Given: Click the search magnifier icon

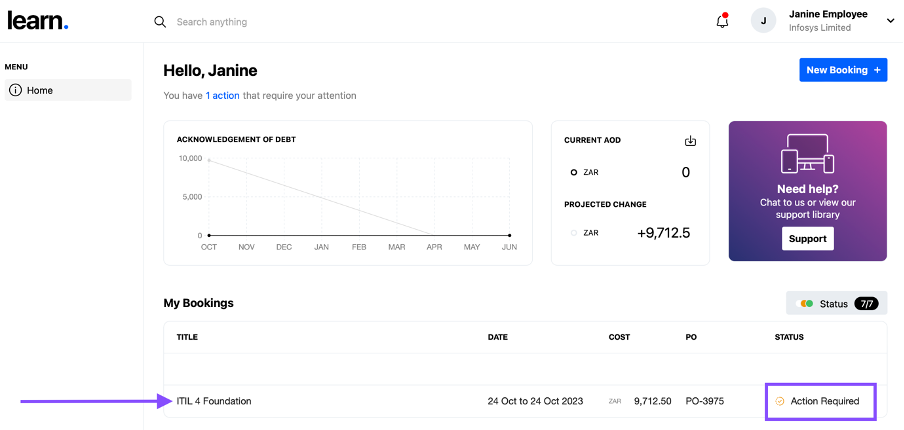Looking at the screenshot, I should coord(160,22).
